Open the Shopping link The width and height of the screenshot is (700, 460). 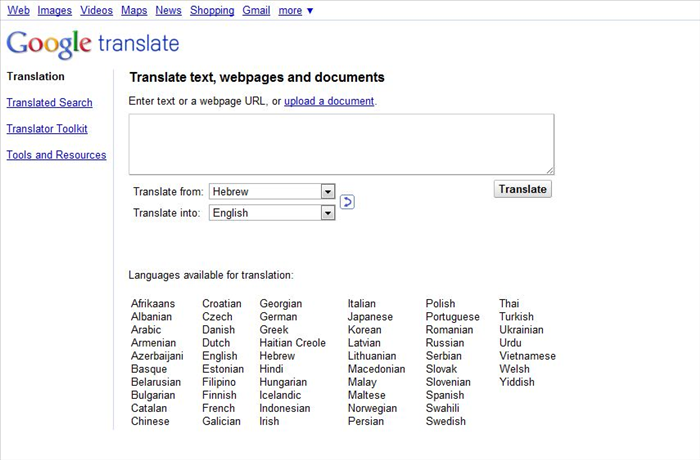[x=212, y=10]
